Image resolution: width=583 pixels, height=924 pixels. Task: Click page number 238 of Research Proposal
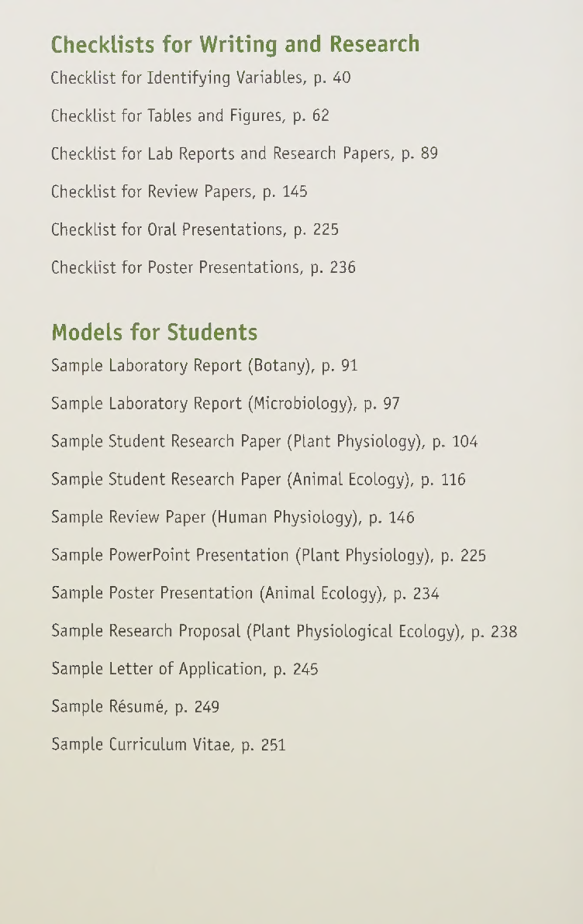504,632
